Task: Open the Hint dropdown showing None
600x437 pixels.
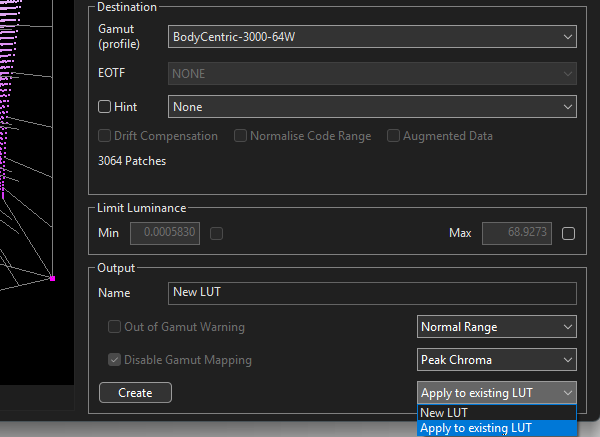Action: [x=372, y=106]
